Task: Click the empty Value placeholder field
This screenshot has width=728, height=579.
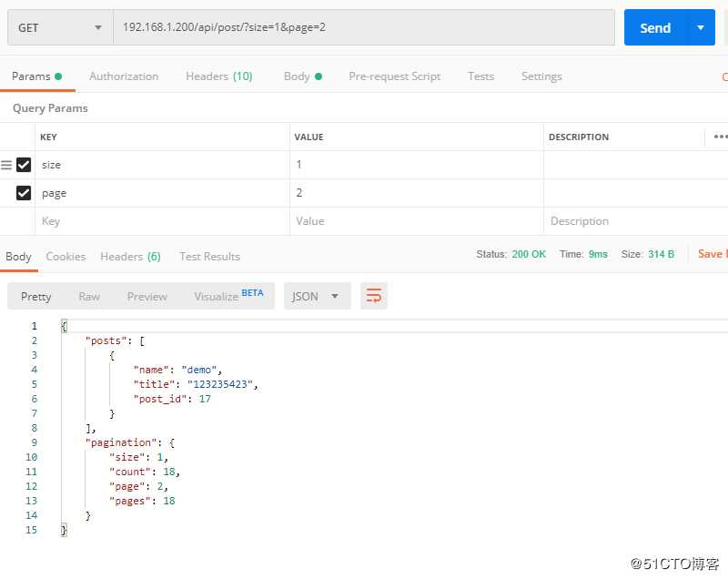Action: coord(417,221)
